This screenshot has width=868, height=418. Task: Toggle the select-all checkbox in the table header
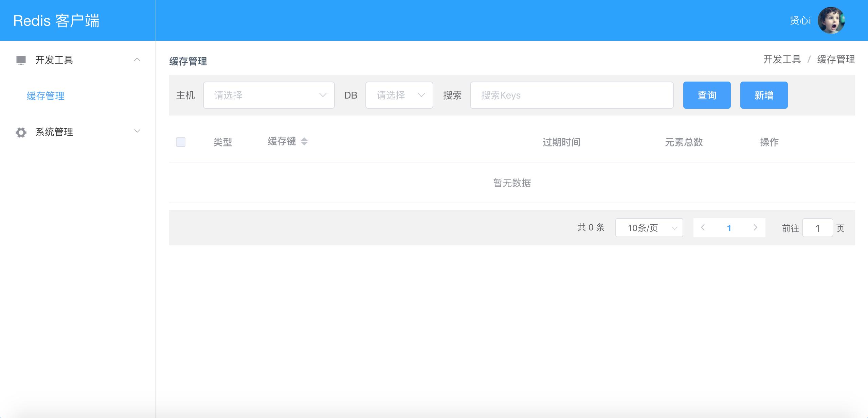point(180,142)
